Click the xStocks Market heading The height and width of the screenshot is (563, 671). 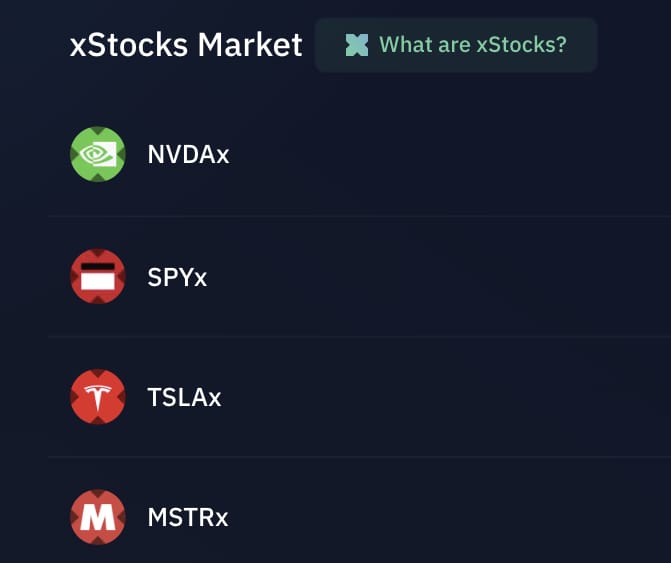click(186, 45)
